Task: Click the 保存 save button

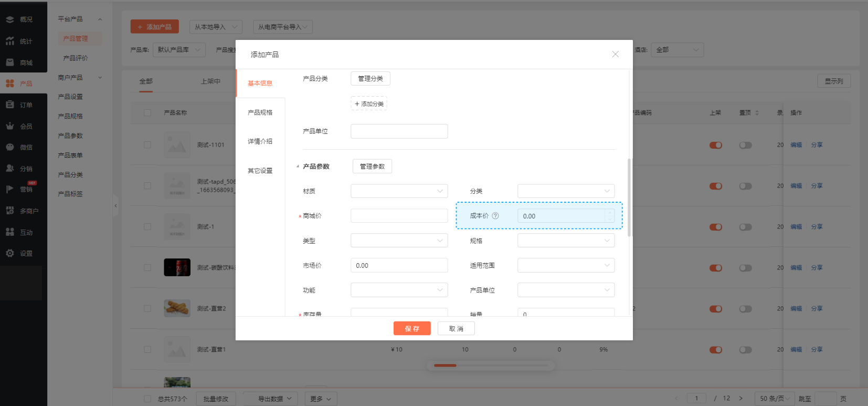Action: click(x=412, y=328)
